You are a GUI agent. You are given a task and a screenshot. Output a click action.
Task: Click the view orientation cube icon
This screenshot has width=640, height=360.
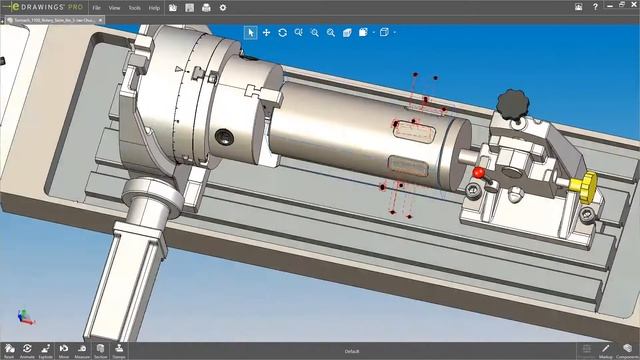(363, 32)
